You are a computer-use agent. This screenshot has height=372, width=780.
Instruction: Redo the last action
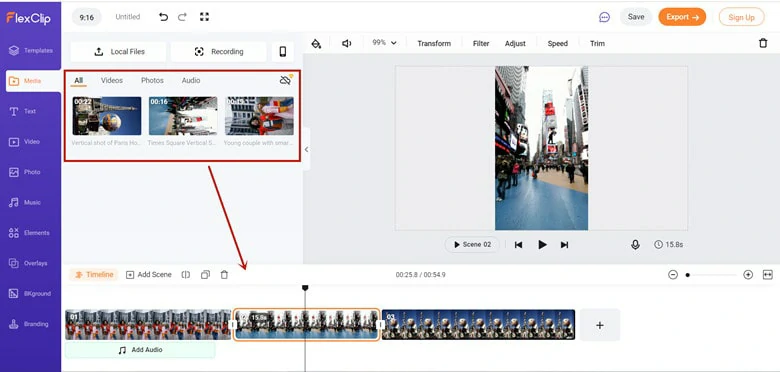pyautogui.click(x=182, y=17)
